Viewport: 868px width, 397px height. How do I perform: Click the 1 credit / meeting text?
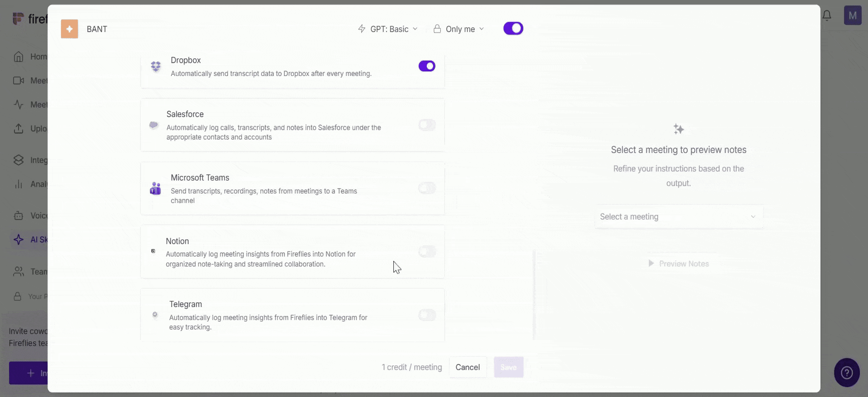click(412, 367)
